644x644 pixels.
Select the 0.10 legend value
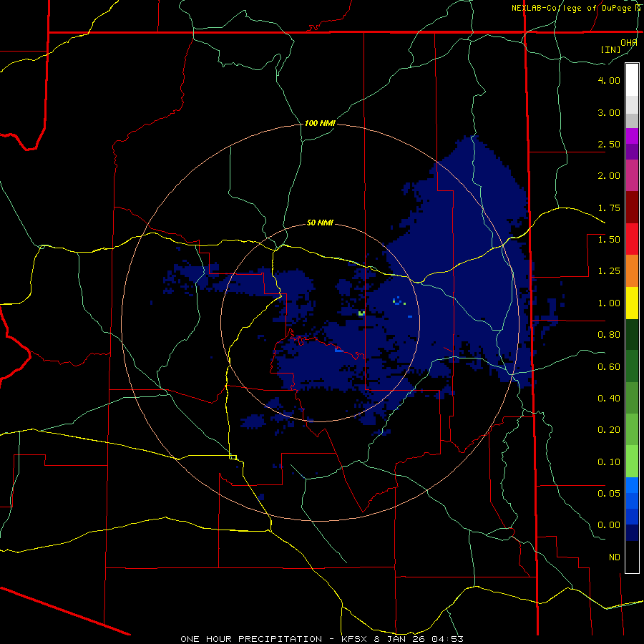pyautogui.click(x=609, y=462)
